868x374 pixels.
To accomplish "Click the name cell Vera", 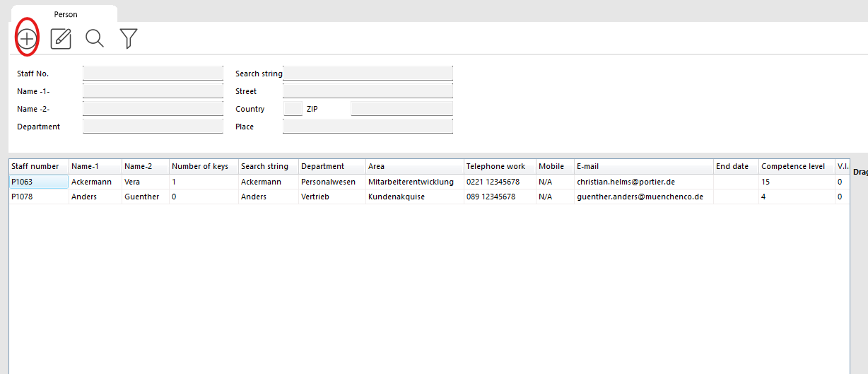I will (146, 182).
